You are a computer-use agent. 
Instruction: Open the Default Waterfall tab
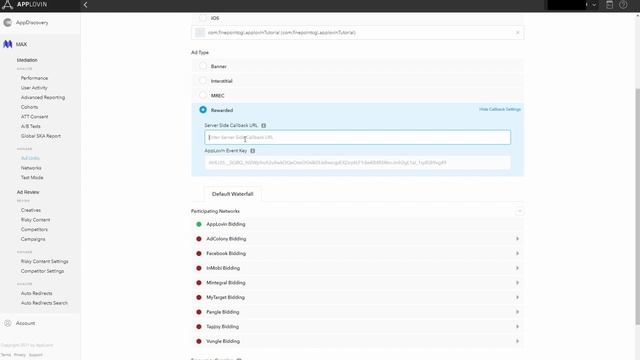[x=233, y=194]
